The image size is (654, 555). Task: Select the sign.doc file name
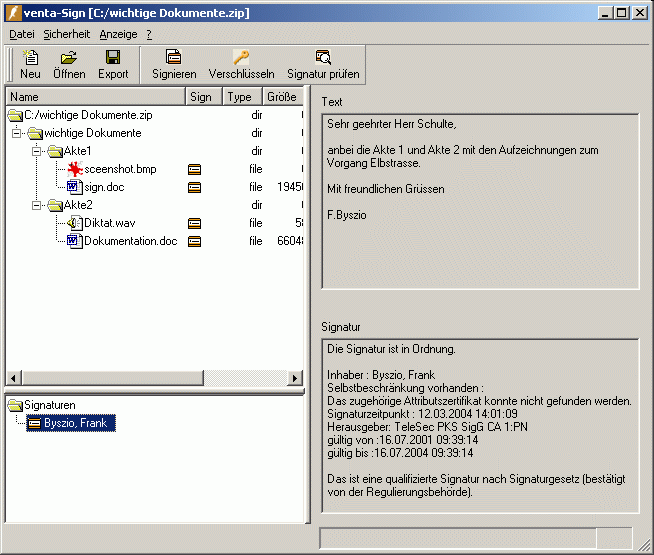(104, 187)
